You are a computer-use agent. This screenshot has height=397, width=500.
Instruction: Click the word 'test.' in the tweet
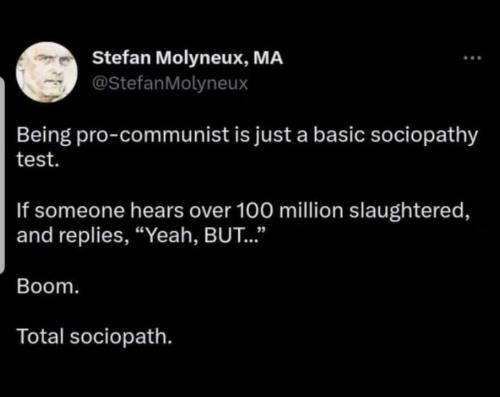pyautogui.click(x=38, y=160)
